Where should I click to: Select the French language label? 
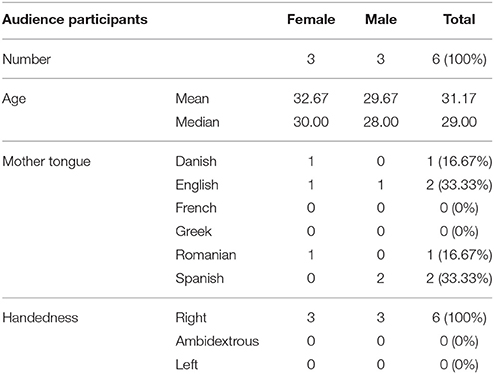click(196, 208)
